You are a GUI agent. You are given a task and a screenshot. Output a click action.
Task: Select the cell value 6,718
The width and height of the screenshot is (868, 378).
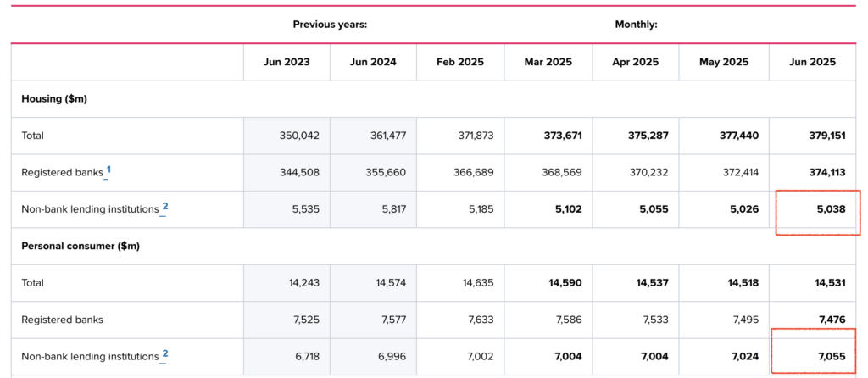(x=307, y=357)
